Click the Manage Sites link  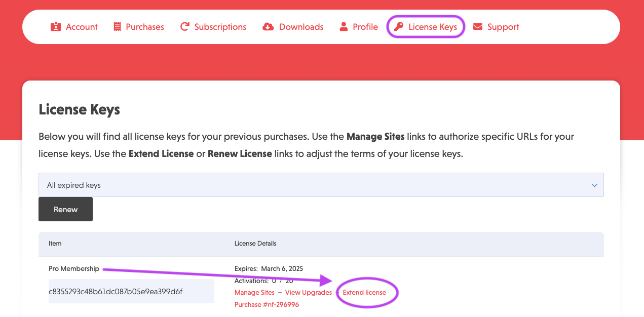click(x=254, y=292)
